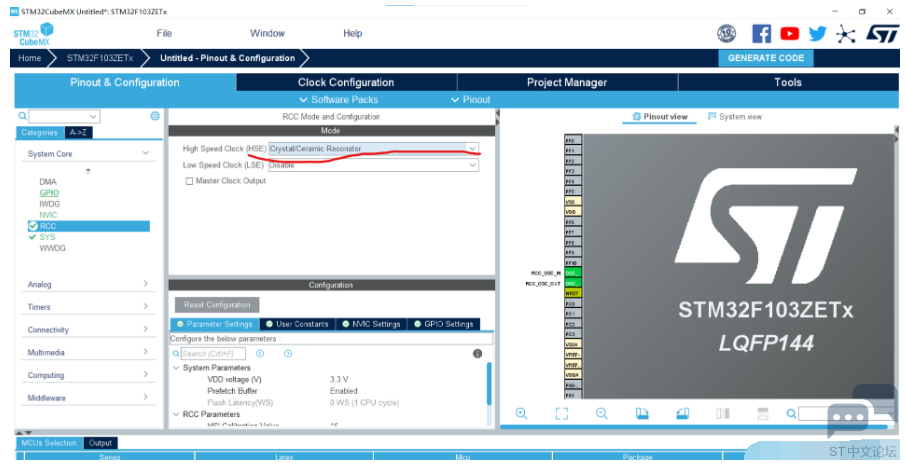
Task: Click the NRST pin on chip
Action: 573,294
